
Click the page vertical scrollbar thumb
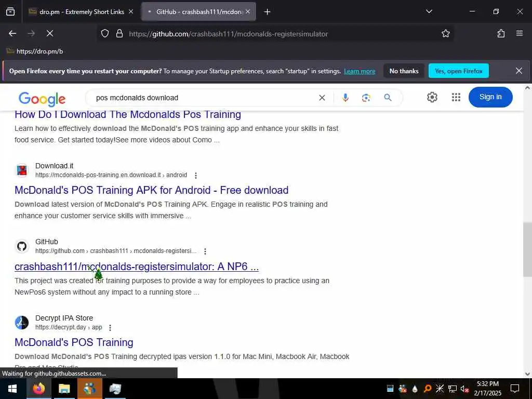pyautogui.click(x=527, y=249)
